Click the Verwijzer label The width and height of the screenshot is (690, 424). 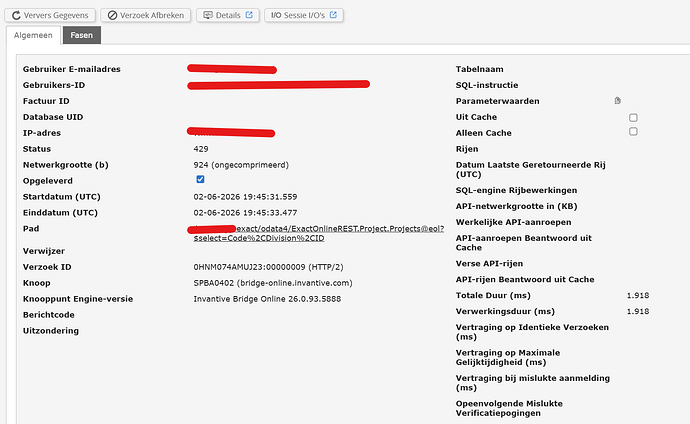(44, 251)
